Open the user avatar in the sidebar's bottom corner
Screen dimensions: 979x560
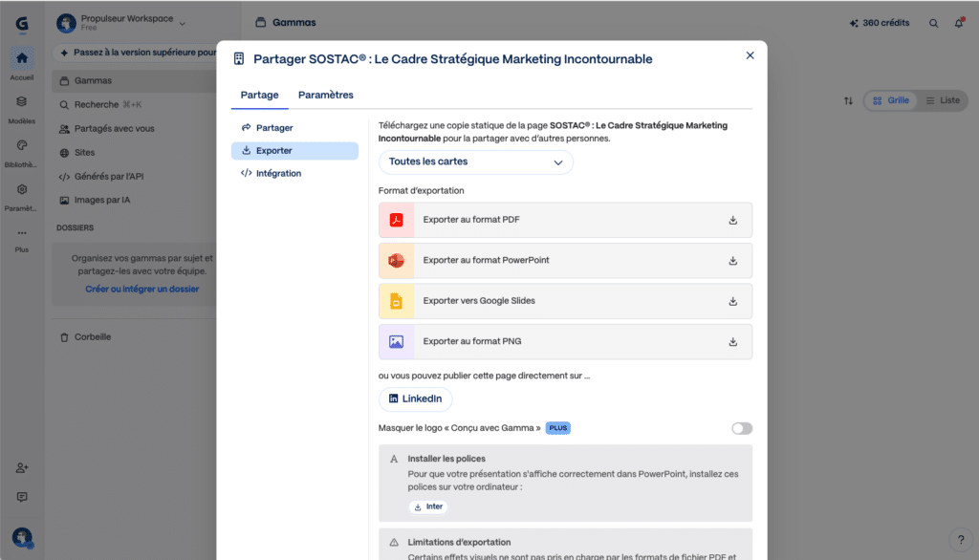coord(22,537)
